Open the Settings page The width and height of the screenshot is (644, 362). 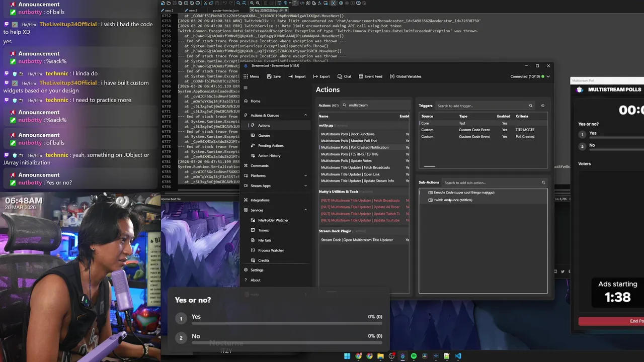coord(276,270)
